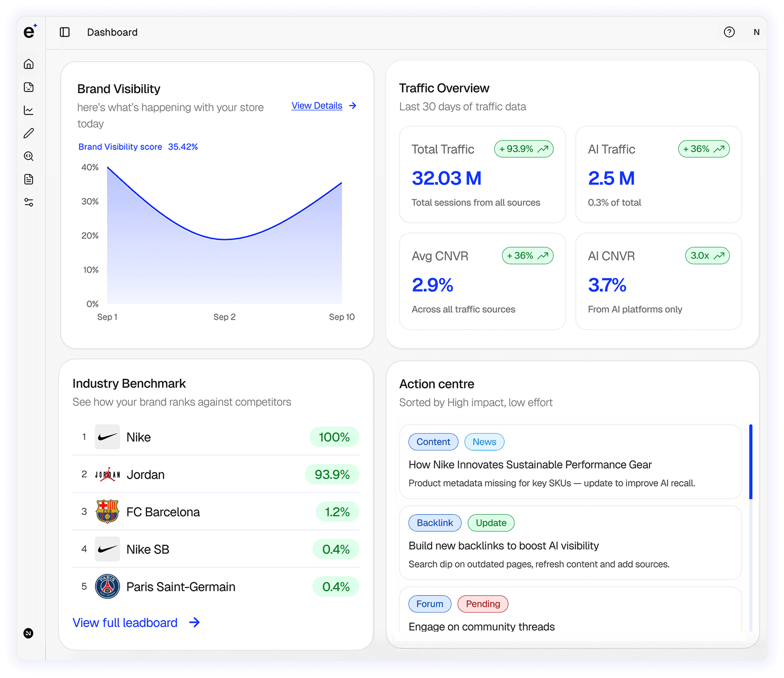
Task: Click Nike's 100% score badge
Action: pyautogui.click(x=334, y=437)
